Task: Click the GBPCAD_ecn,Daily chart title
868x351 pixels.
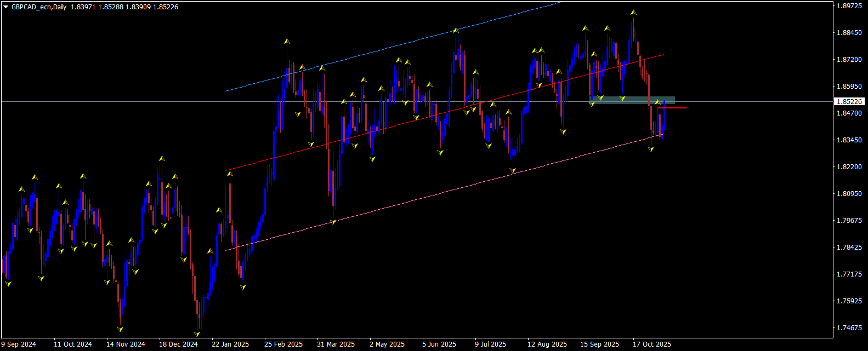Action: click(x=39, y=7)
